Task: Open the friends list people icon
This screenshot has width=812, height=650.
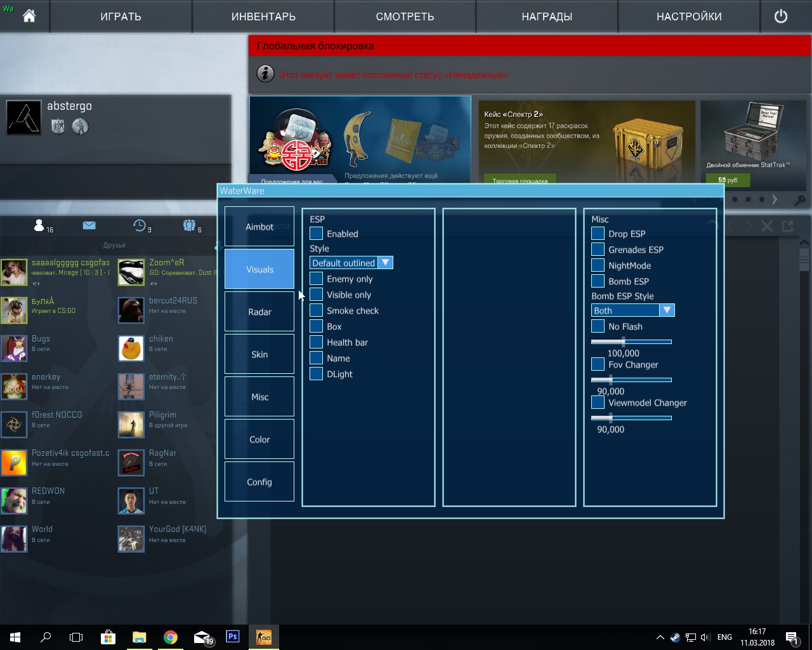Action: 39,225
